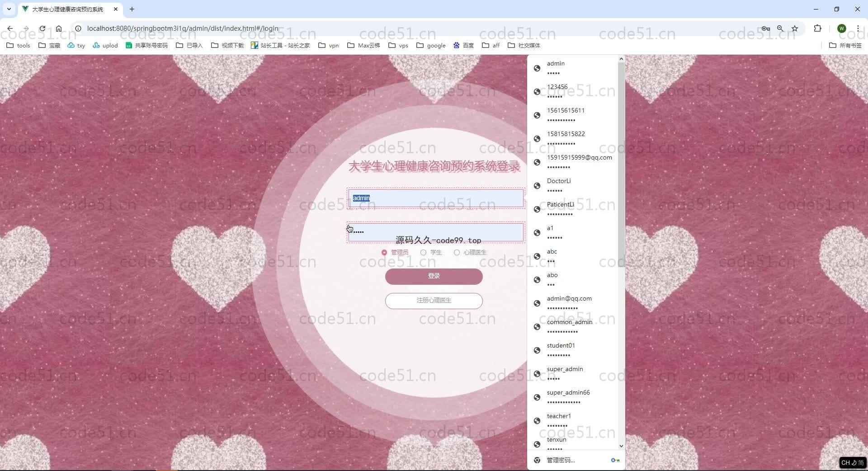The height and width of the screenshot is (471, 868).
Task: Click autofill list scroll-down arrow
Action: point(621,446)
